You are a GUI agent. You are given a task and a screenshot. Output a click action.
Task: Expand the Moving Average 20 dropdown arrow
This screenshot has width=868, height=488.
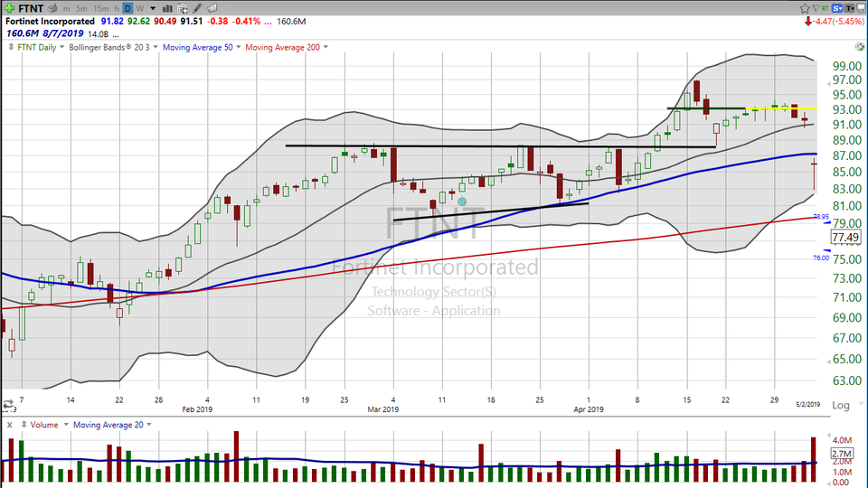click(149, 425)
